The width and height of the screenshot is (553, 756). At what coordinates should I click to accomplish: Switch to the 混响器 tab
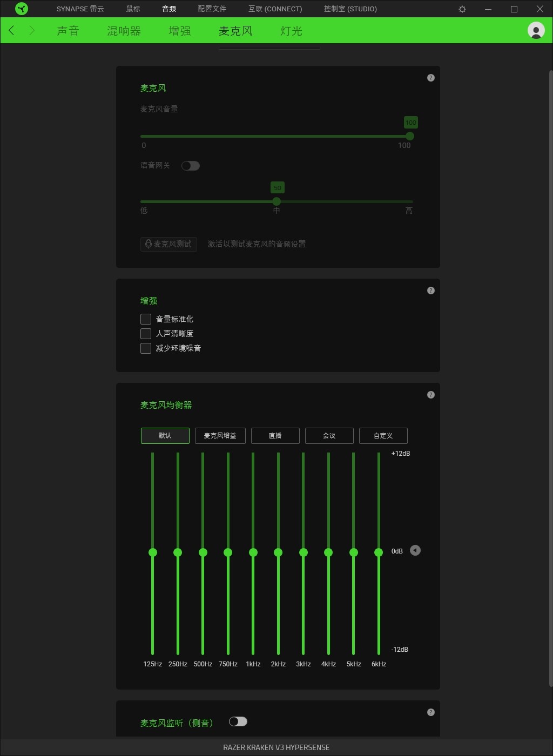(x=124, y=31)
